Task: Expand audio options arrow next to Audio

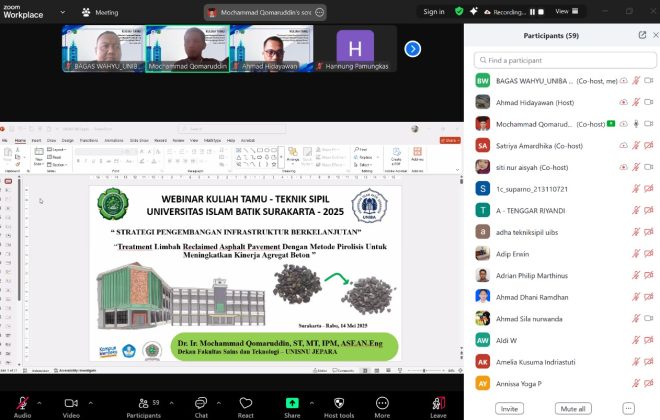Action: 39,403
